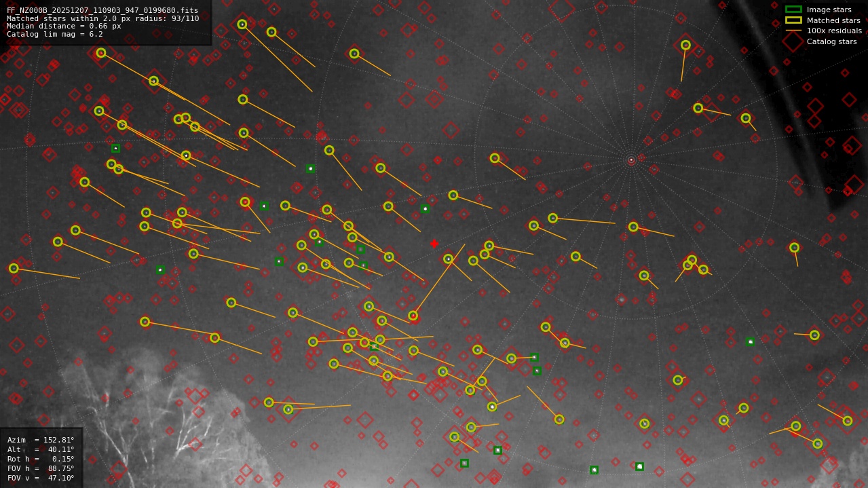Click the 'Catalog lim mag = 6.2' line
This screenshot has width=868, height=488.
[55, 34]
